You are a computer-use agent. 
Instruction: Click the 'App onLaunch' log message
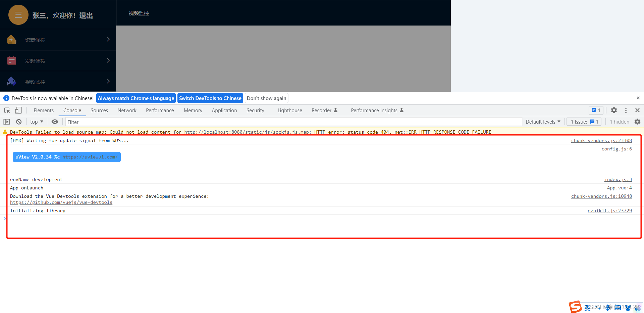click(x=26, y=188)
